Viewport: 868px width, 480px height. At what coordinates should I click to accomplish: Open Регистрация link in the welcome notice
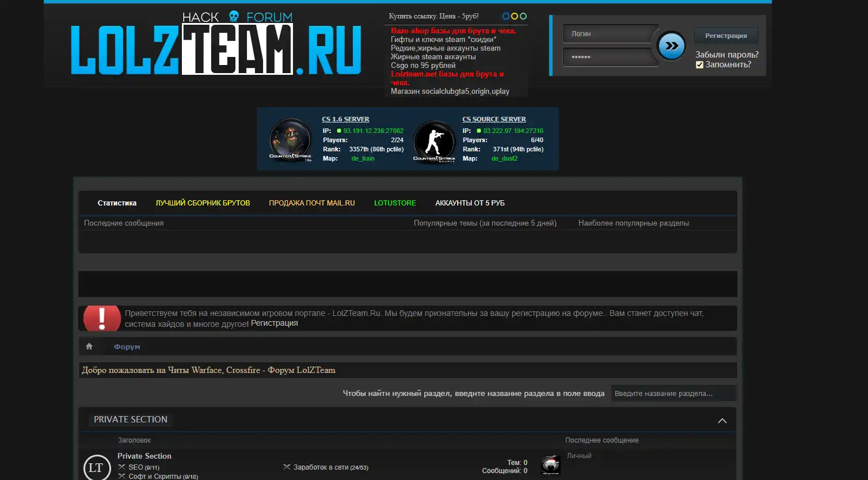coord(275,323)
